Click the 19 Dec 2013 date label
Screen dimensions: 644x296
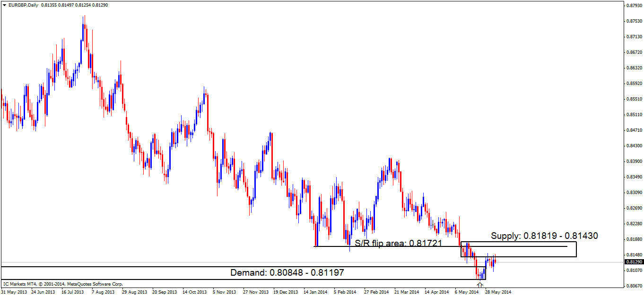285,292
